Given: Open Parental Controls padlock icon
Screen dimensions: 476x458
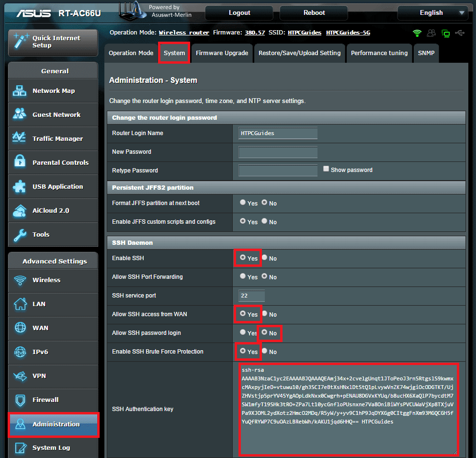Looking at the screenshot, I should [20, 162].
